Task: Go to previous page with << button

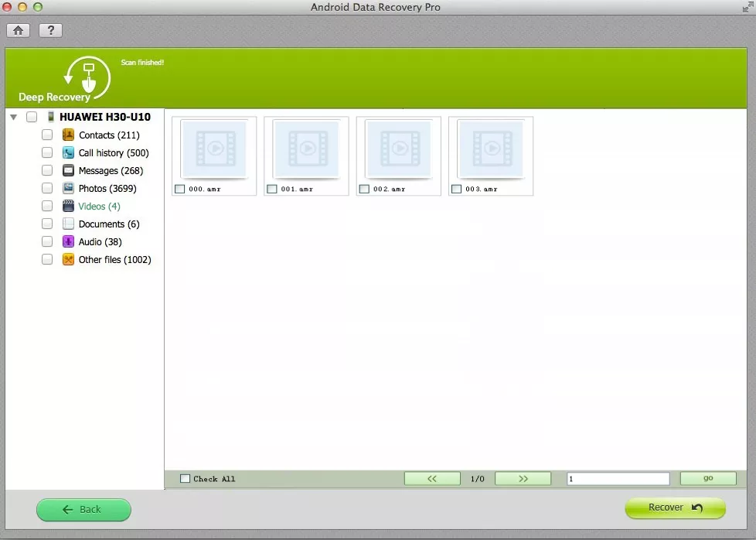Action: pyautogui.click(x=432, y=479)
